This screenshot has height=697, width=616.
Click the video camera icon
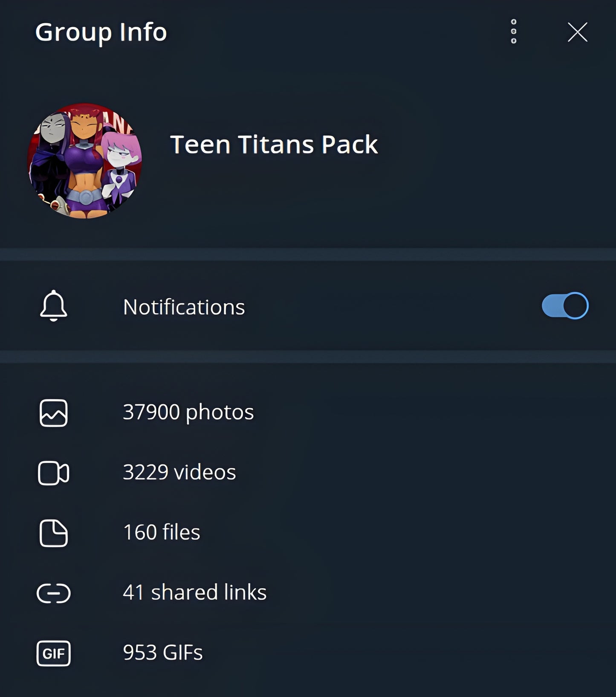point(54,473)
